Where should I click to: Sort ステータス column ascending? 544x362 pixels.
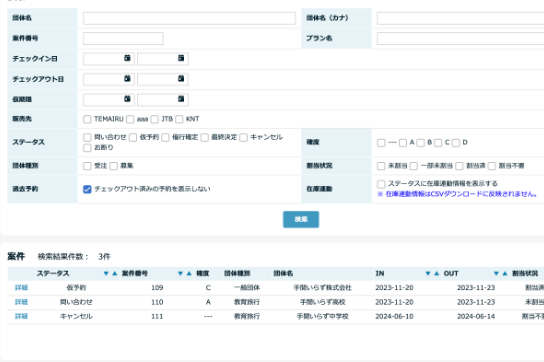tap(115, 273)
